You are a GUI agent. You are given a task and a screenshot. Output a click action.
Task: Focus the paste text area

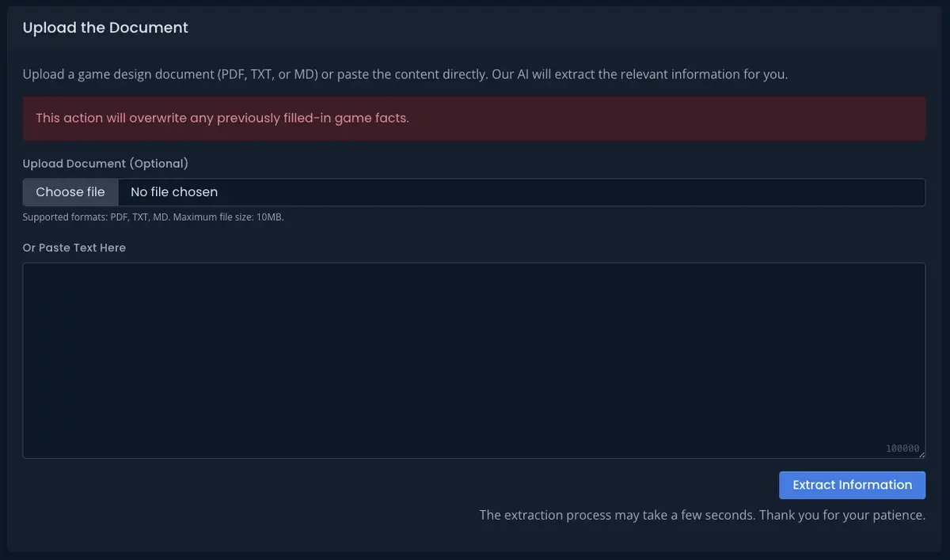pos(473,360)
